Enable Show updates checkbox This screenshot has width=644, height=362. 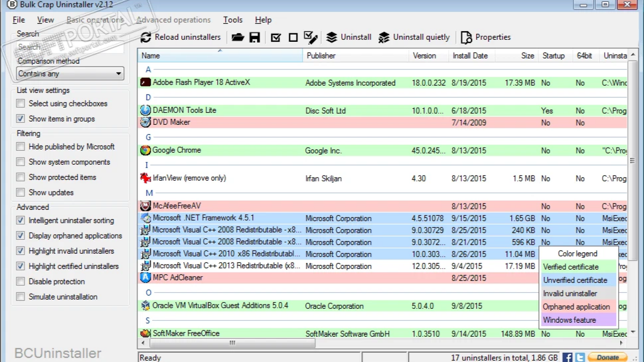(20, 193)
